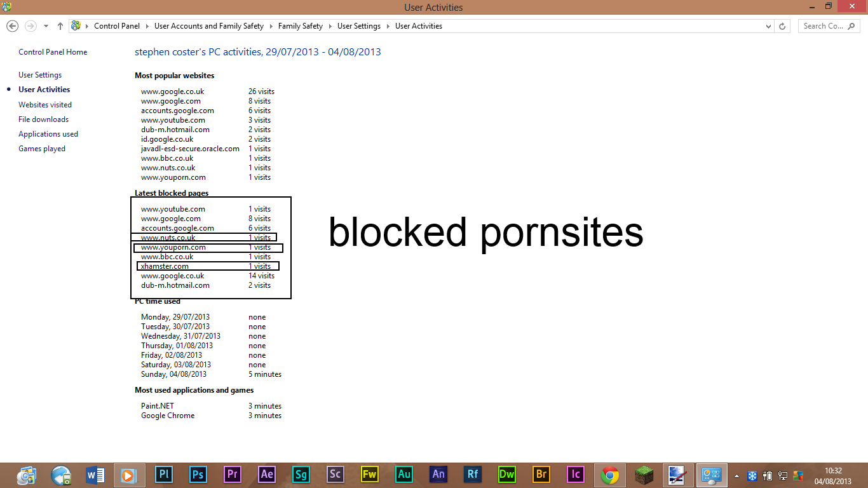Open the Websites visited report
The height and width of the screenshot is (488, 868).
tap(45, 105)
